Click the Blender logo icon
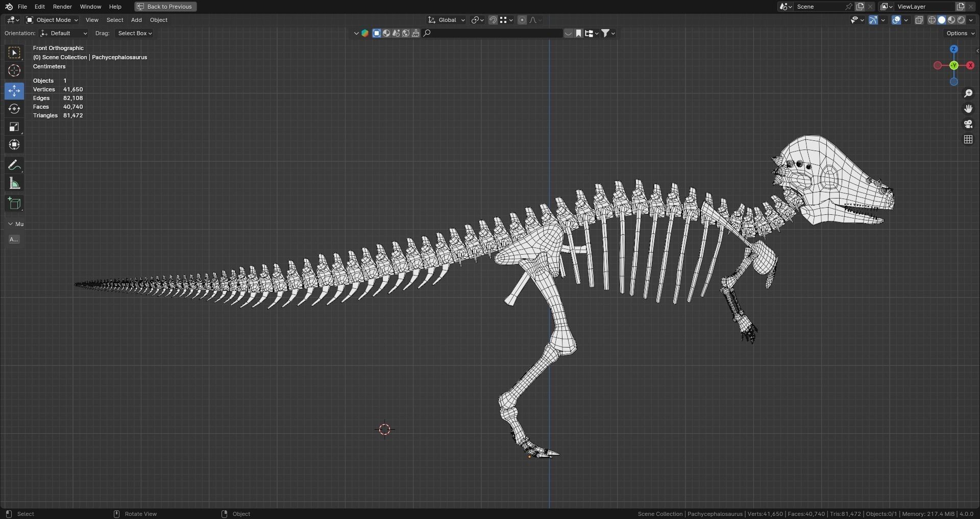 coord(9,7)
